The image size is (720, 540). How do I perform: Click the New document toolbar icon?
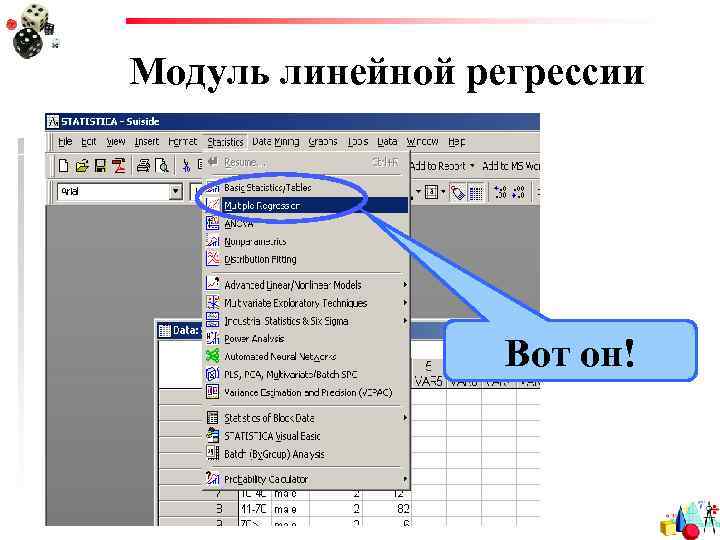pyautogui.click(x=64, y=166)
